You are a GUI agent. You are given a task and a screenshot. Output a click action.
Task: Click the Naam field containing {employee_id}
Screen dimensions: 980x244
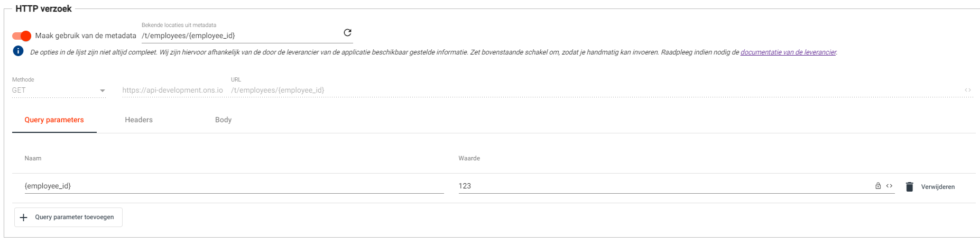(233, 186)
